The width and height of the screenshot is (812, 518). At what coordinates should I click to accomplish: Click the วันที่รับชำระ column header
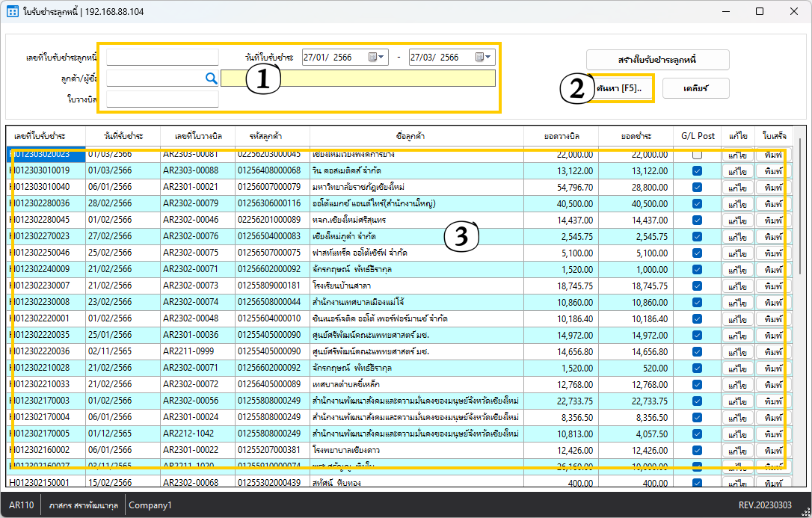tap(123, 136)
